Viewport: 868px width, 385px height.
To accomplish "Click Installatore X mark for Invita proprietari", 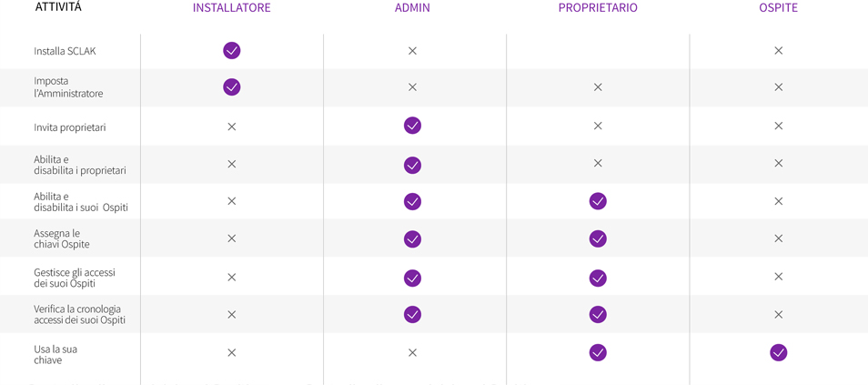I will 231,127.
